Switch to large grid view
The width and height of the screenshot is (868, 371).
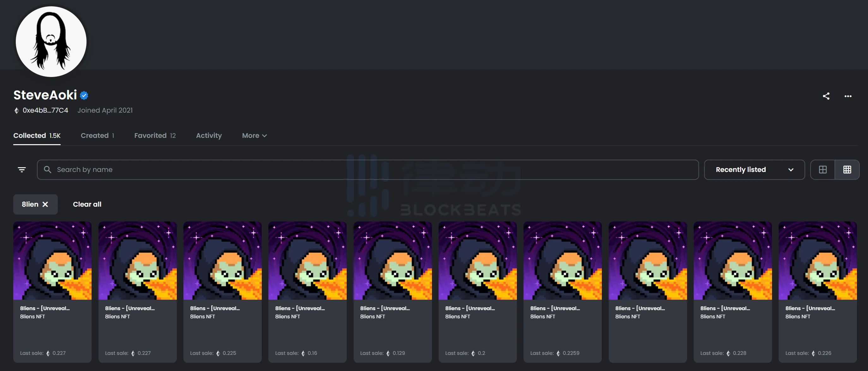tap(823, 170)
